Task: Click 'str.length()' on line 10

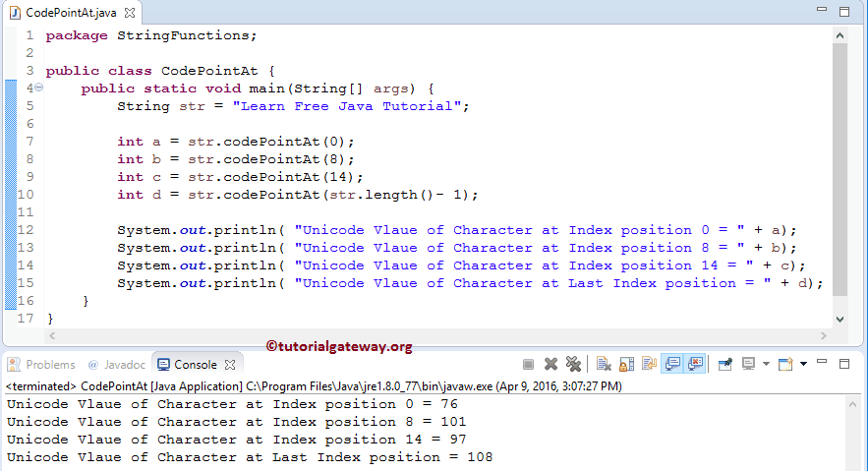Action: 382,195
